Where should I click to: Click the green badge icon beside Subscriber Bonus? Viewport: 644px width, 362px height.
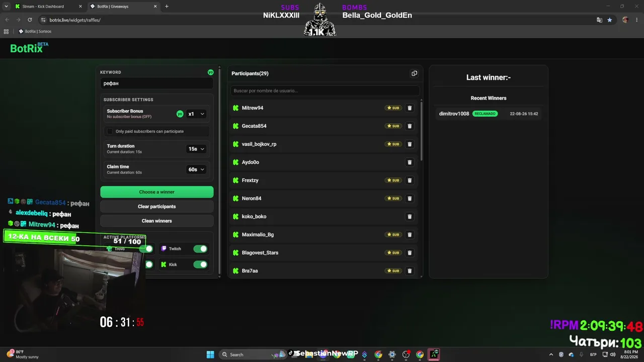(x=180, y=114)
